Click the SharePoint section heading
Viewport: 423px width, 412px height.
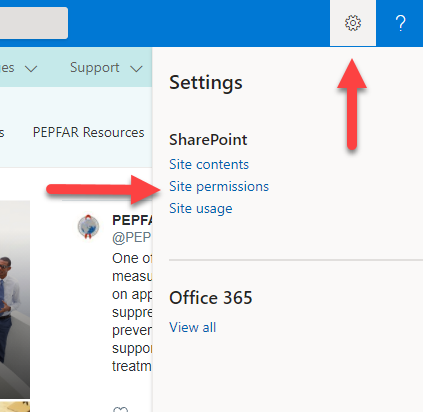(208, 140)
